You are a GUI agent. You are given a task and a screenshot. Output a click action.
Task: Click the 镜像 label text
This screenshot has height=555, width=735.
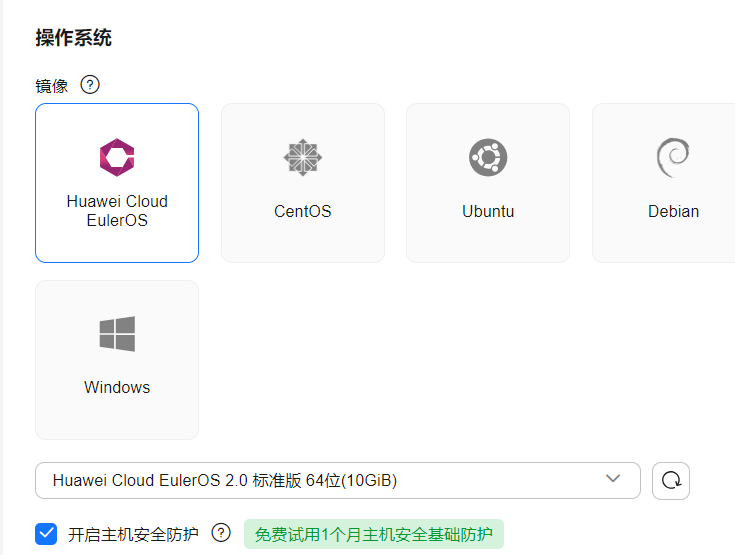[52, 86]
